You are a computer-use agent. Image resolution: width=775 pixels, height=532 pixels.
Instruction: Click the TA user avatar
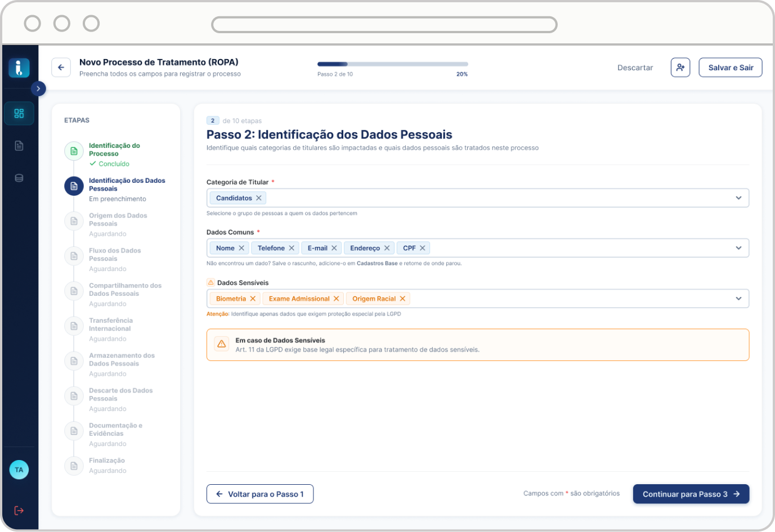tap(19, 470)
